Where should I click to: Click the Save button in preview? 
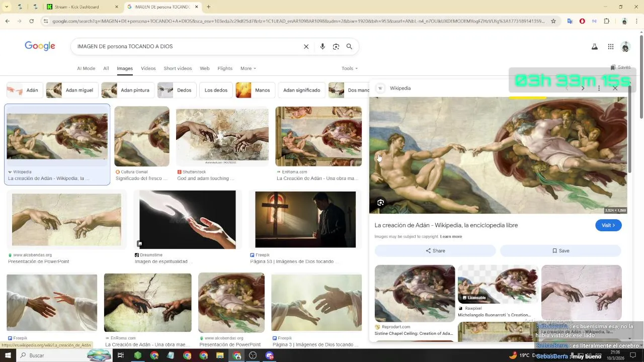(x=560, y=251)
